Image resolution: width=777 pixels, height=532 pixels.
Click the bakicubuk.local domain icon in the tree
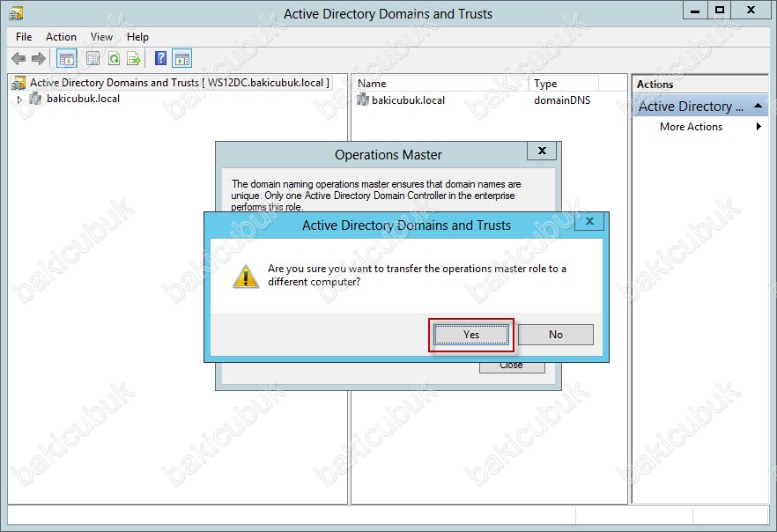point(35,99)
